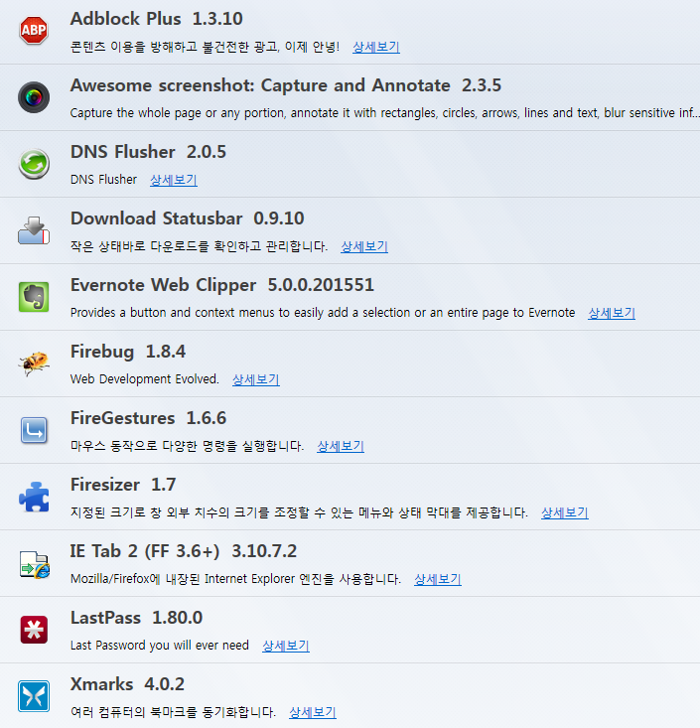This screenshot has height=728, width=700.
Task: Click the LastPass red asterisk icon
Action: (34, 630)
